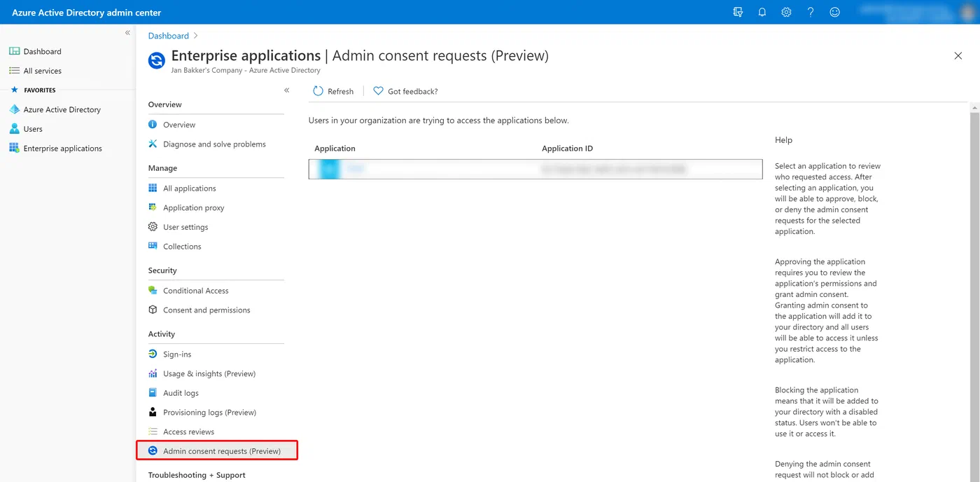Close the Admin consent requests blade
Image resolution: width=980 pixels, height=482 pixels.
[958, 56]
